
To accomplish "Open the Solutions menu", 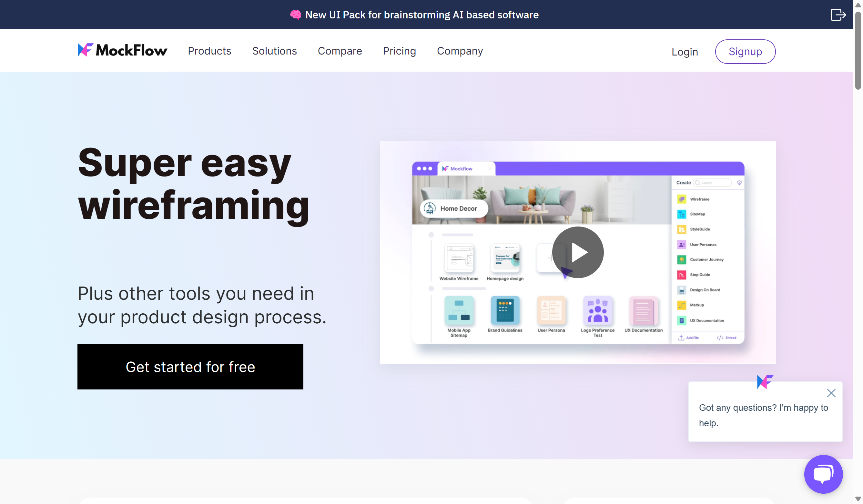I will (x=274, y=51).
